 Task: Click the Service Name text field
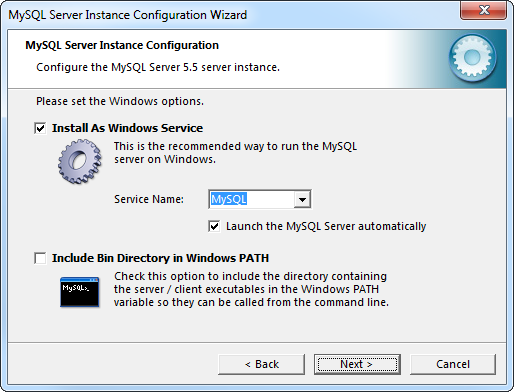pyautogui.click(x=252, y=199)
